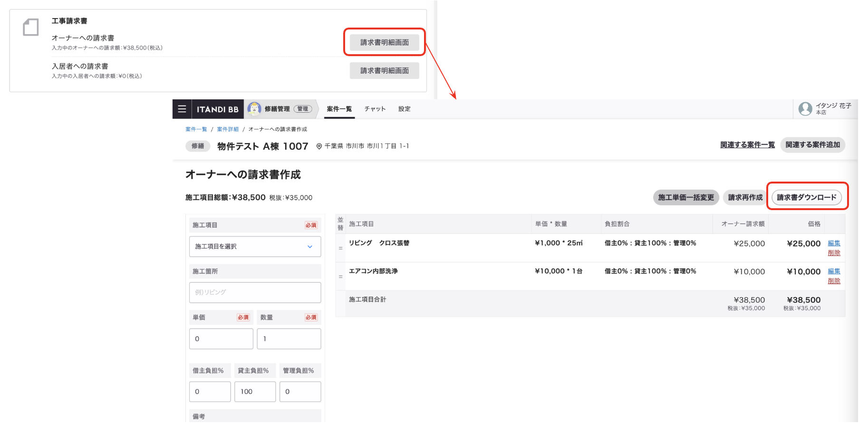This screenshot has width=868, height=444.
Task: Click the repair management mascot icon
Action: pyautogui.click(x=254, y=109)
